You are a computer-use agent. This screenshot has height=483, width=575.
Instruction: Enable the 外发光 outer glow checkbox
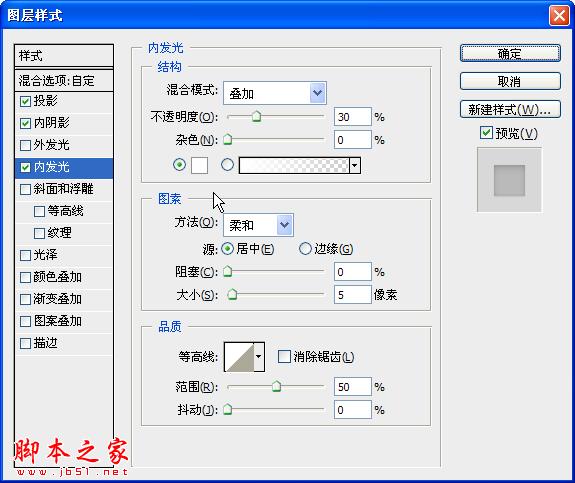(25, 145)
